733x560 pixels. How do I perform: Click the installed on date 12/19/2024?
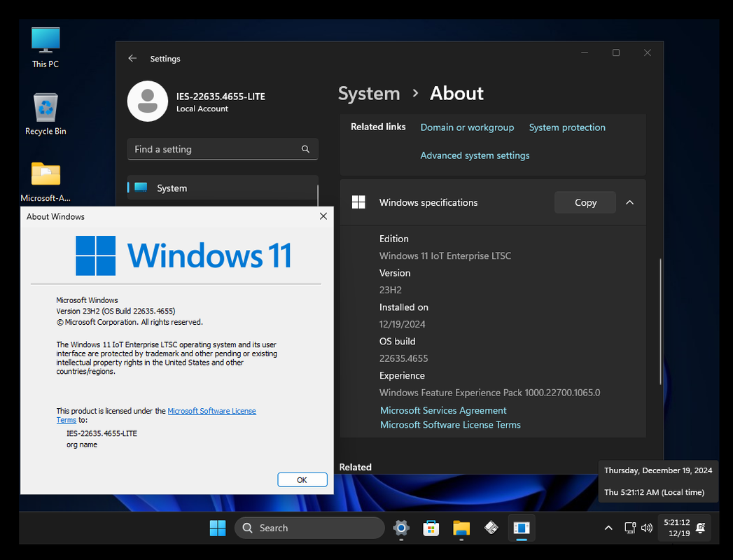(x=402, y=324)
